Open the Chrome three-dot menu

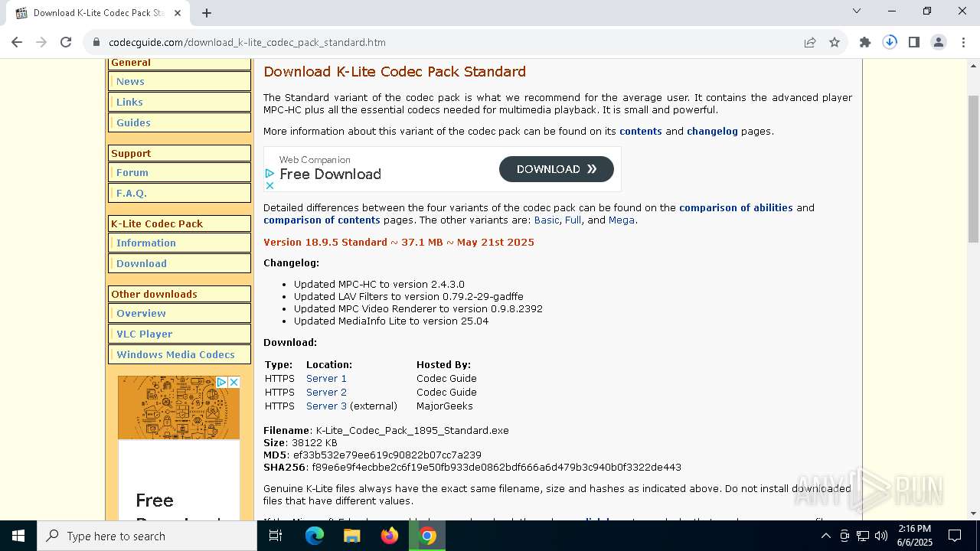click(x=963, y=42)
